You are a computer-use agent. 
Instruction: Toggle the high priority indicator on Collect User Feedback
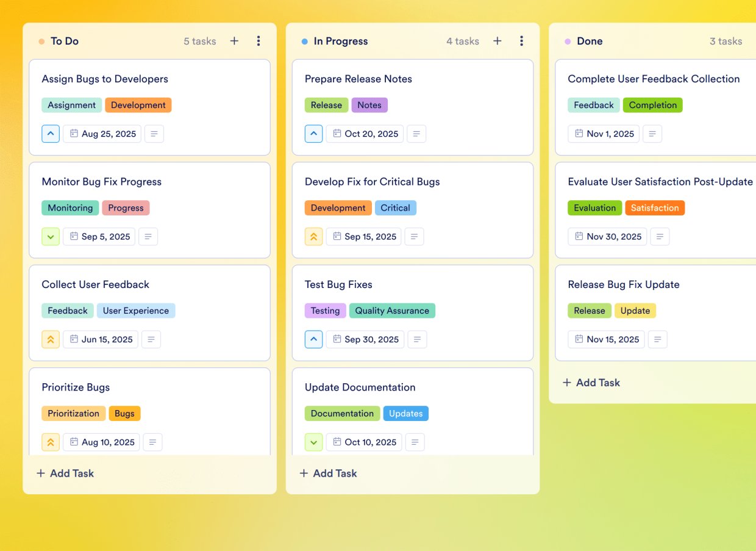[51, 339]
